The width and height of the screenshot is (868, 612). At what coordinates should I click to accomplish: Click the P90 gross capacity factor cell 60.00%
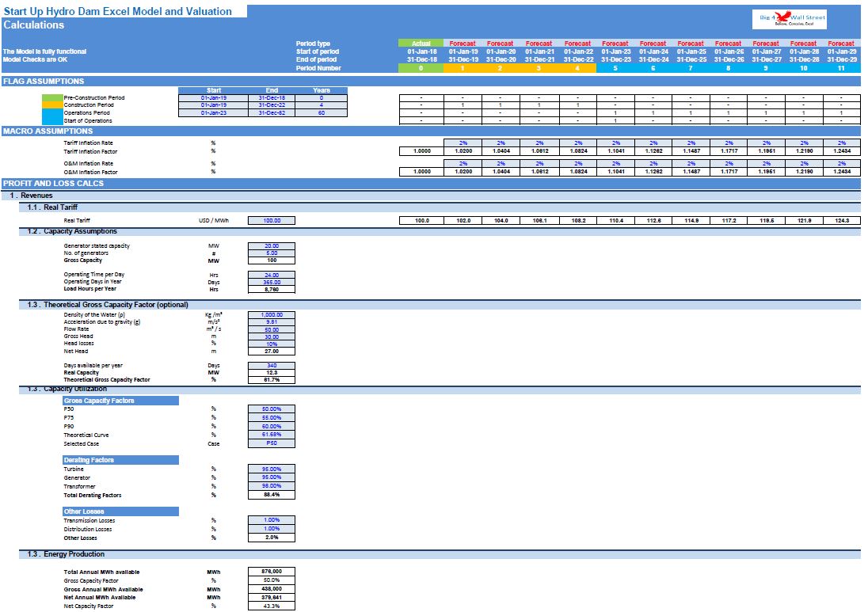(271, 426)
